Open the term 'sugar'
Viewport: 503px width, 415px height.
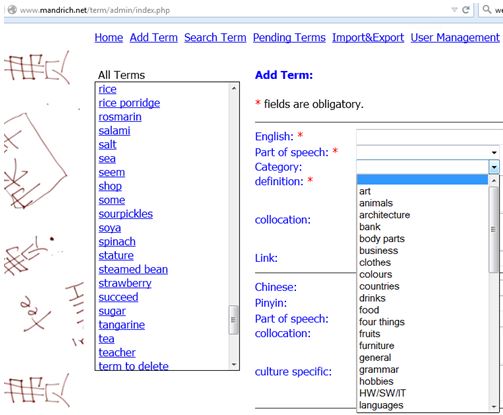[x=112, y=311]
